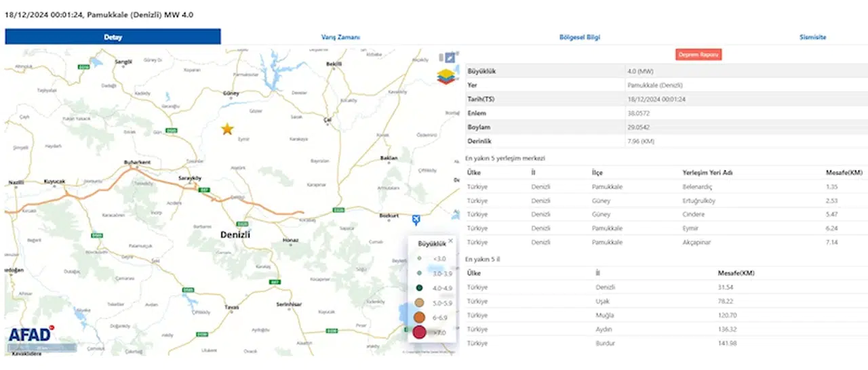868x370 pixels.
Task: Click the map scale bar under AFAD
Action: [x=42, y=348]
